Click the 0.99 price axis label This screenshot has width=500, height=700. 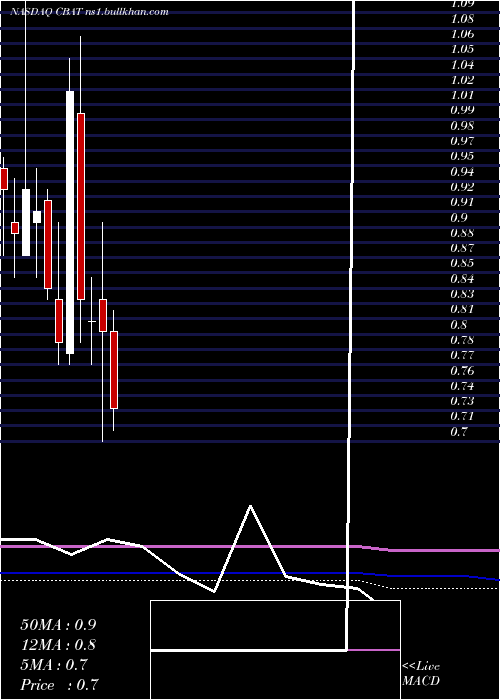[x=462, y=111]
